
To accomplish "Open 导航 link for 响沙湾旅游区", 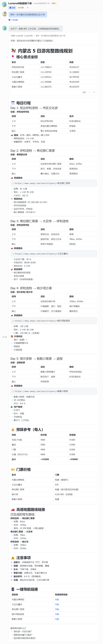I will click(57, 614).
